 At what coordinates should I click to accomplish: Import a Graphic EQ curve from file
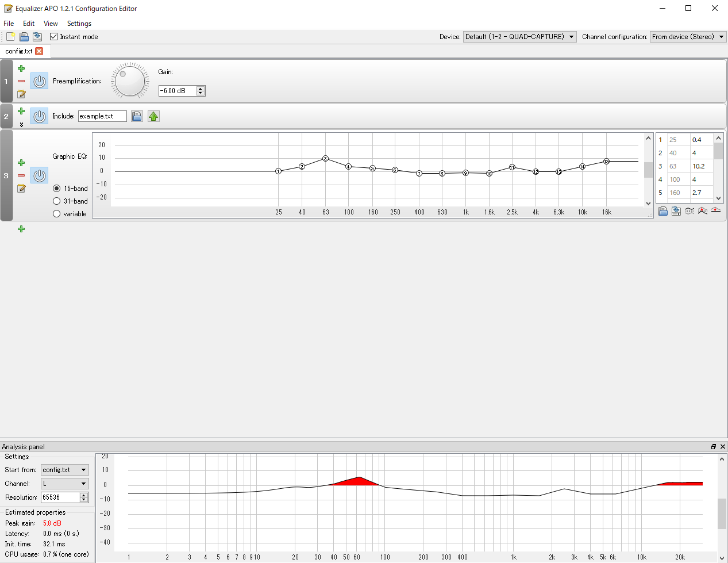tap(663, 211)
